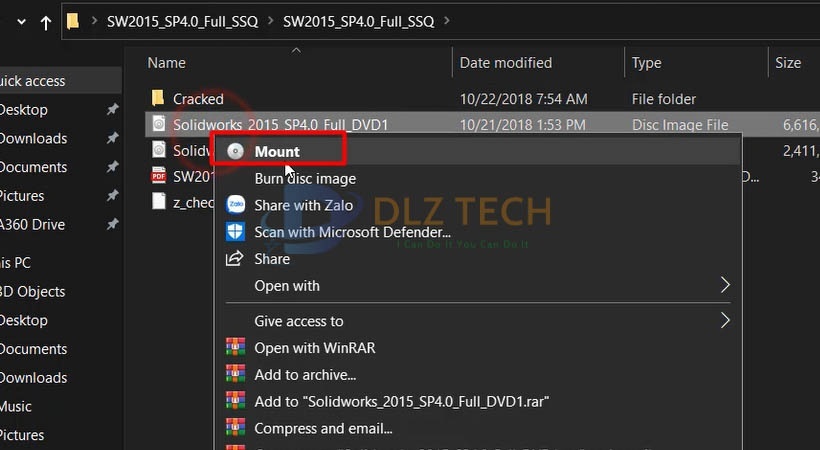Sort by the Name column header
This screenshot has width=820, height=450.
coord(166,63)
